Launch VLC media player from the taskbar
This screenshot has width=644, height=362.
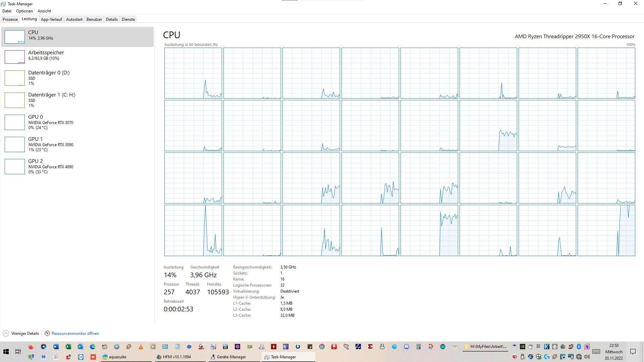[x=141, y=347]
